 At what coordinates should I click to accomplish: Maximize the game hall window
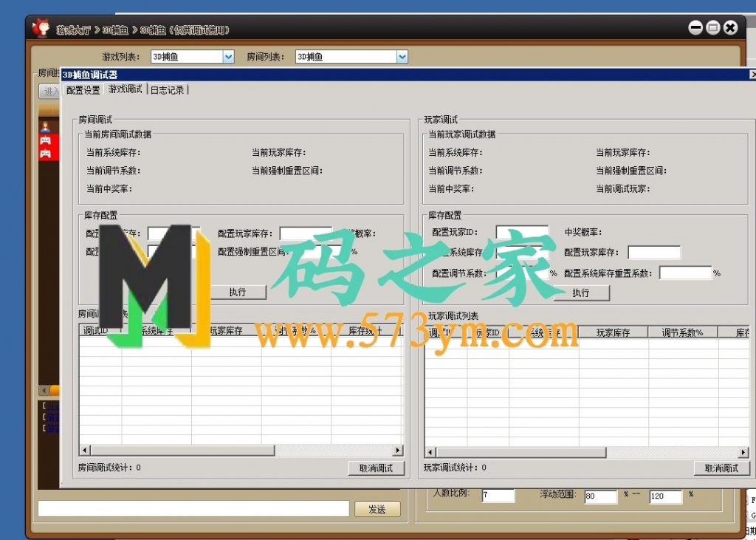point(713,27)
